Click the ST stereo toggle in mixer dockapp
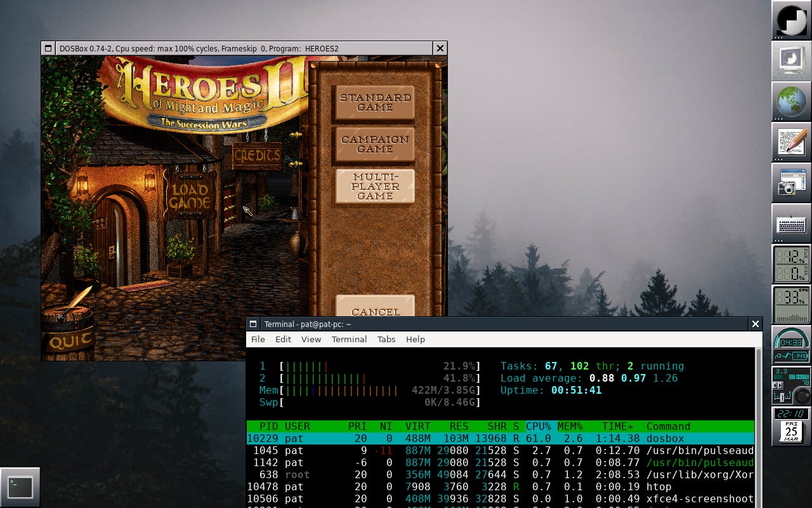The image size is (812, 508). pos(792,377)
